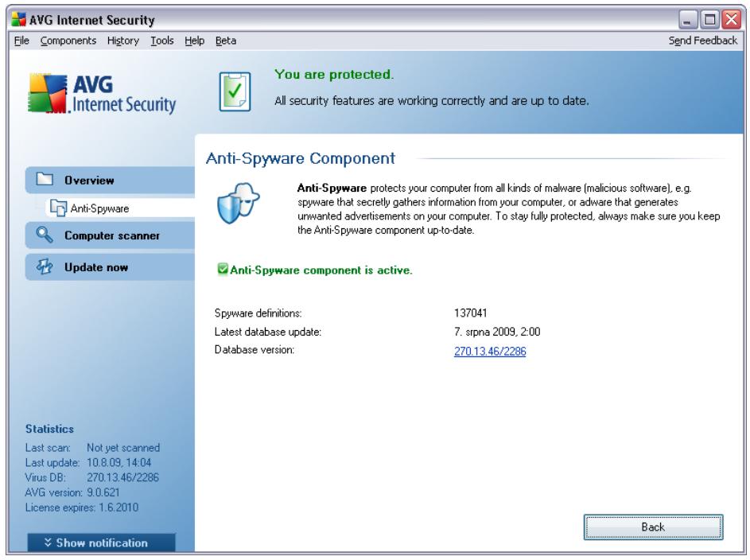Open the File menu
This screenshot has height=560, width=750.
coord(21,41)
